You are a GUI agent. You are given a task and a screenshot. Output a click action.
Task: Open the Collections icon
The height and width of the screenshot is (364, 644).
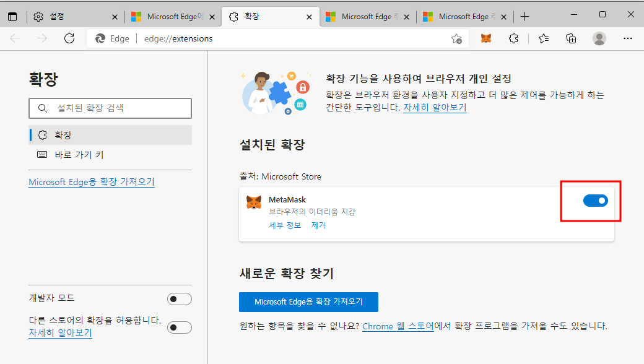571,38
